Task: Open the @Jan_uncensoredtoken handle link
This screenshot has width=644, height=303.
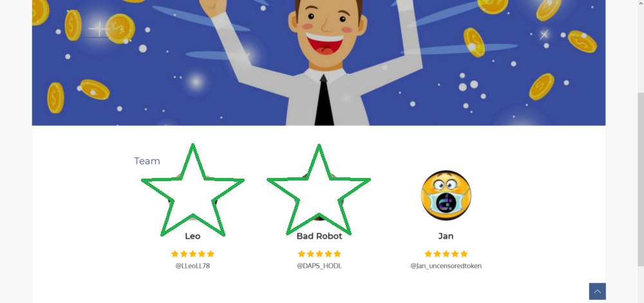Action: tap(446, 266)
